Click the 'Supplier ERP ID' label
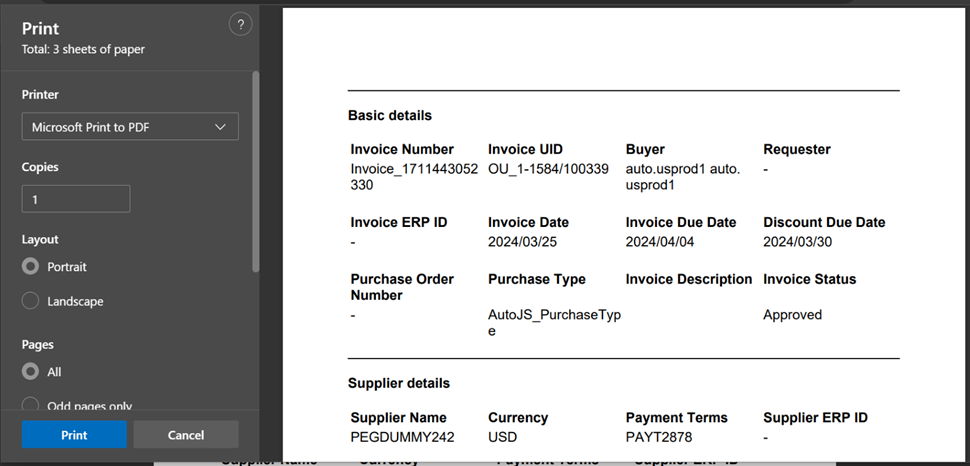The height and width of the screenshot is (466, 970). pyautogui.click(x=815, y=418)
